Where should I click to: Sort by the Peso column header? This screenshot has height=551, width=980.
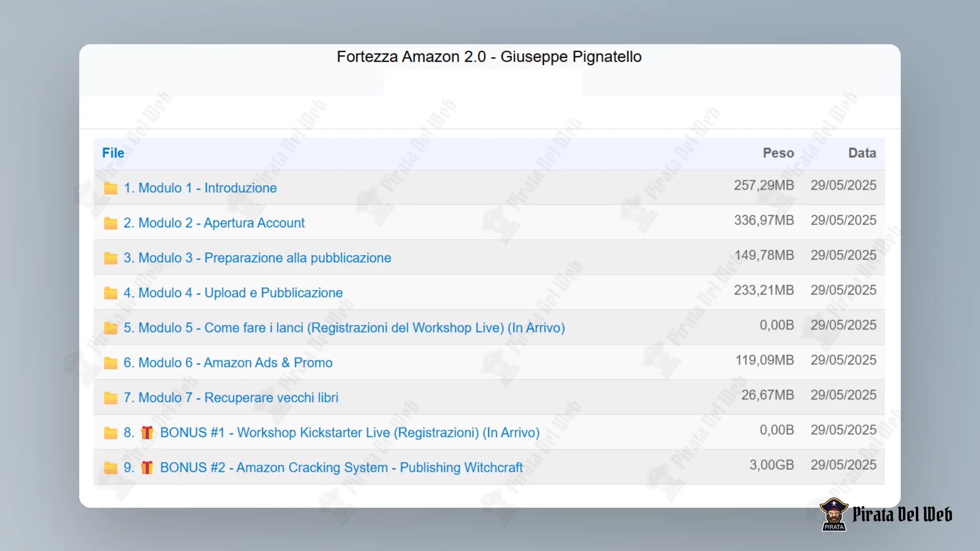778,153
